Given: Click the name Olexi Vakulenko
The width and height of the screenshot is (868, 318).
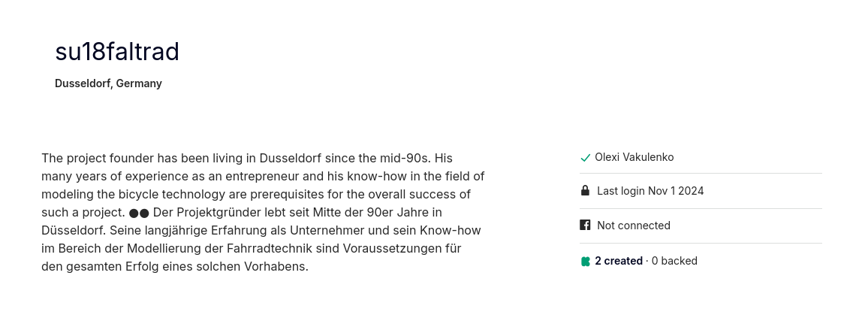Looking at the screenshot, I should coord(634,157).
